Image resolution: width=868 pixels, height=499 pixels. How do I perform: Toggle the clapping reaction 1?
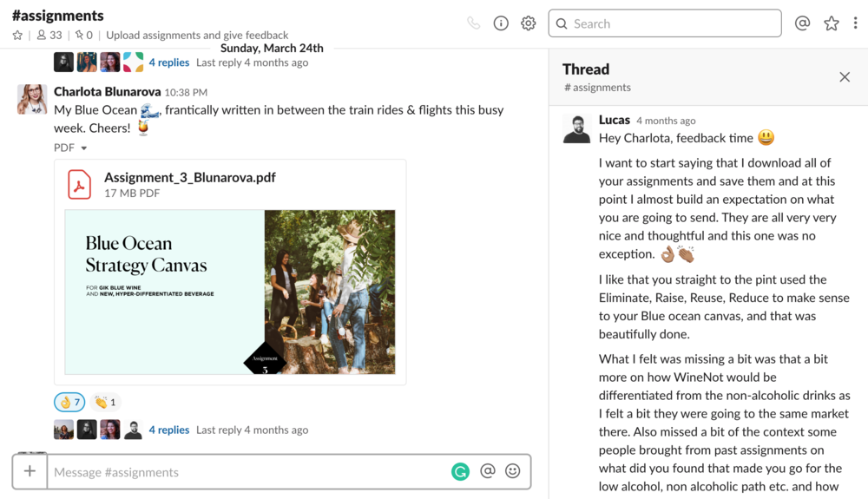point(105,402)
